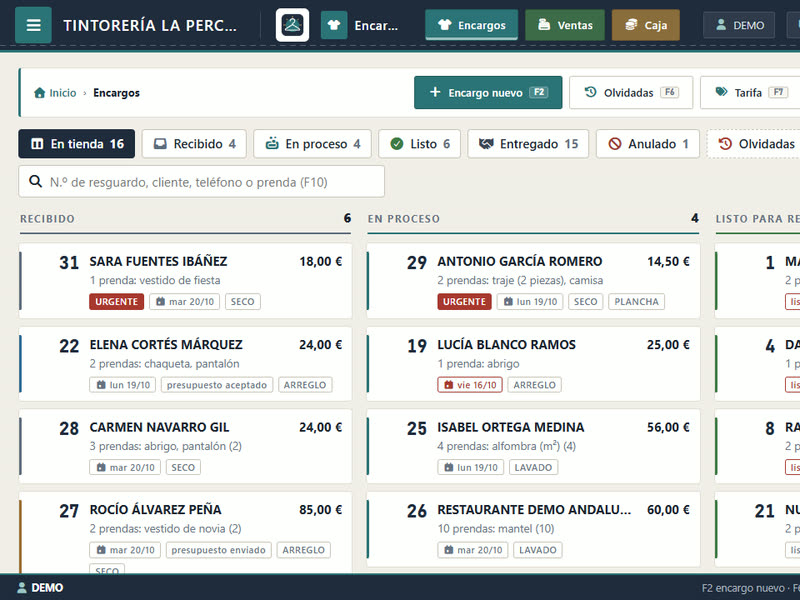Select the Recibido 4 filter tab
Screen dimensions: 800x600
point(194,144)
